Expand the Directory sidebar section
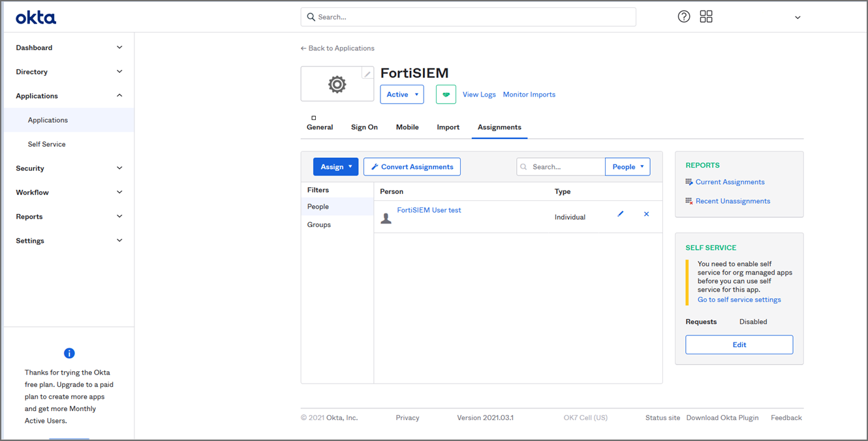 69,72
